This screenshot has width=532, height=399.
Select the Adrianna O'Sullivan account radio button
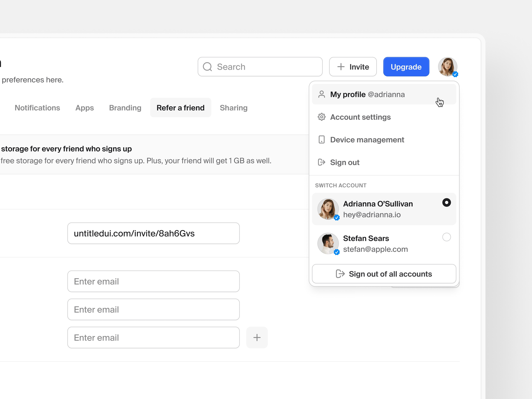tap(446, 203)
